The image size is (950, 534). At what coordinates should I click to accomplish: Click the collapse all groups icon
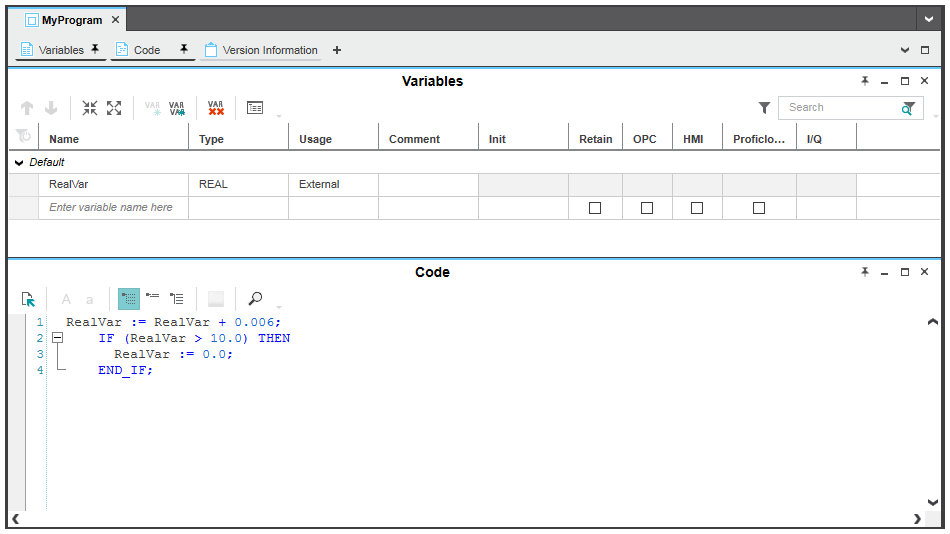(x=90, y=108)
